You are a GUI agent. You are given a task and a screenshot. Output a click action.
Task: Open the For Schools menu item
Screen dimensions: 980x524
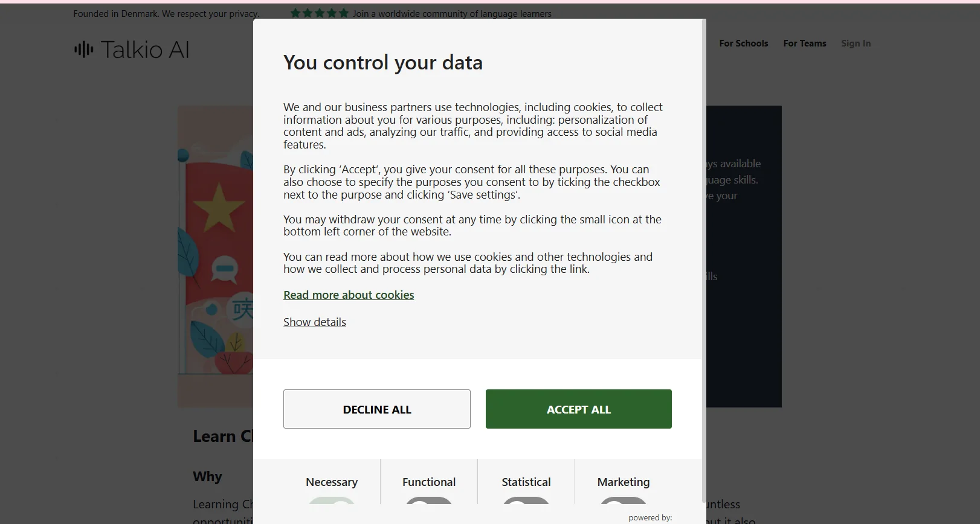[743, 43]
